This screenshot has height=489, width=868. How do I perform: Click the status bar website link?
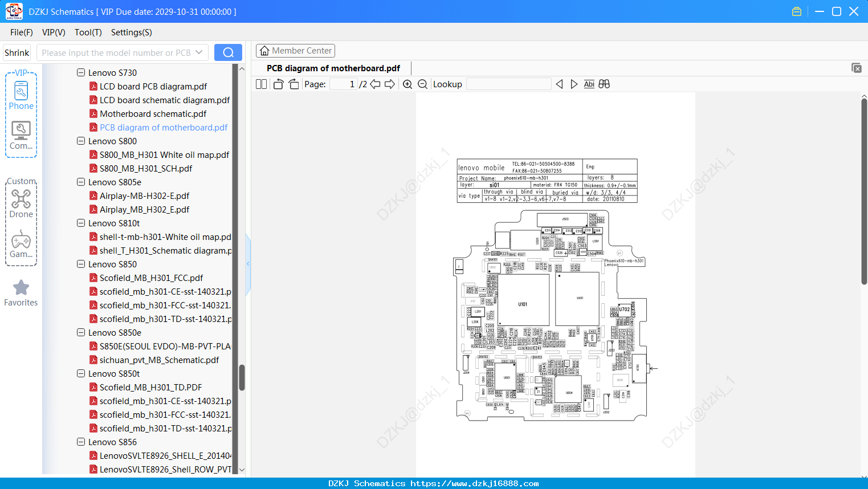click(x=474, y=483)
